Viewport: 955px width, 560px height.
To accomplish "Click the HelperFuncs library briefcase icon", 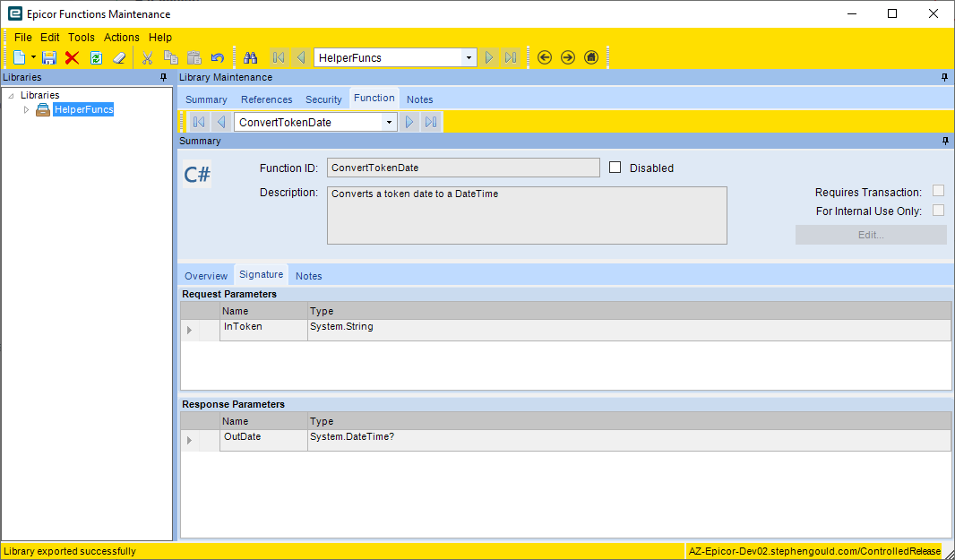I will [43, 109].
